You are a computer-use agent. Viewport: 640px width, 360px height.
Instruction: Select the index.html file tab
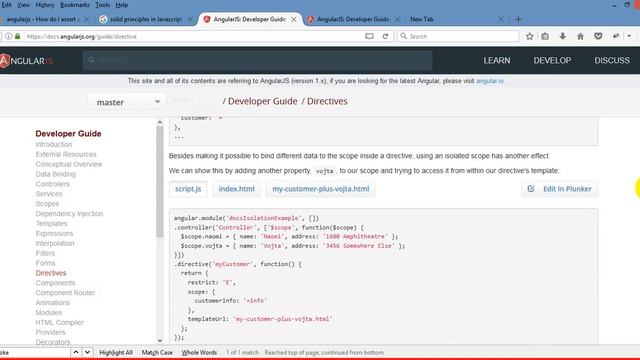pyautogui.click(x=237, y=189)
